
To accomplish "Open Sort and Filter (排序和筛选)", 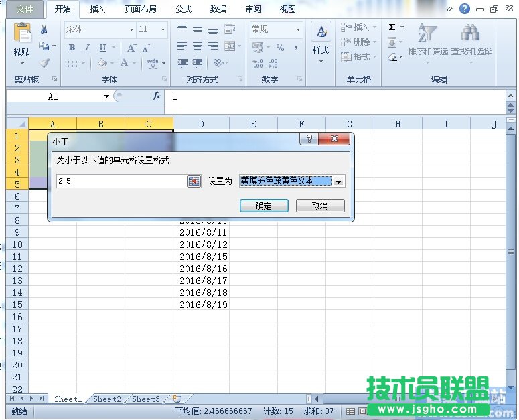I will pos(427,40).
